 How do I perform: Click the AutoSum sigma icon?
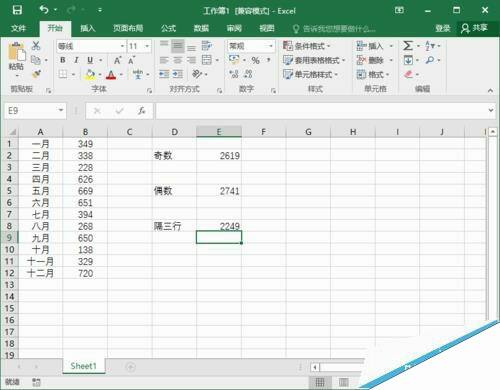click(x=408, y=46)
